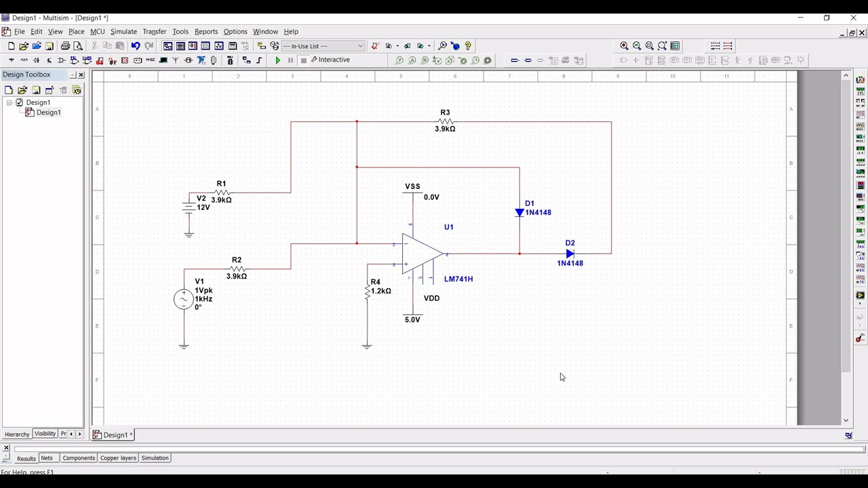Open probe settings gear icon
868x488 pixels.
pos(488,60)
